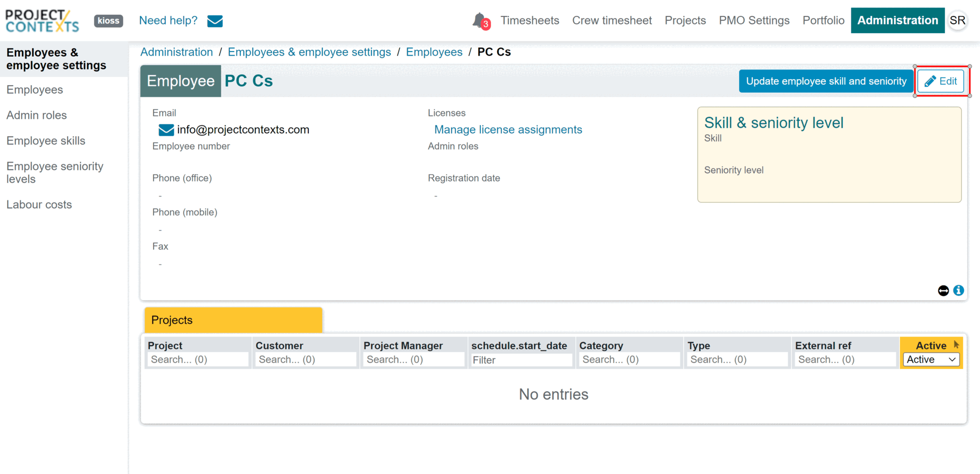The width and height of the screenshot is (980, 474).
Task: Sort by the Category column header
Action: 601,346
